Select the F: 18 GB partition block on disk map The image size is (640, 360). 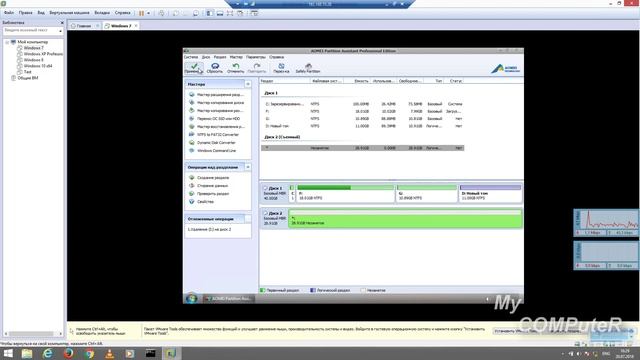pyautogui.click(x=346, y=193)
